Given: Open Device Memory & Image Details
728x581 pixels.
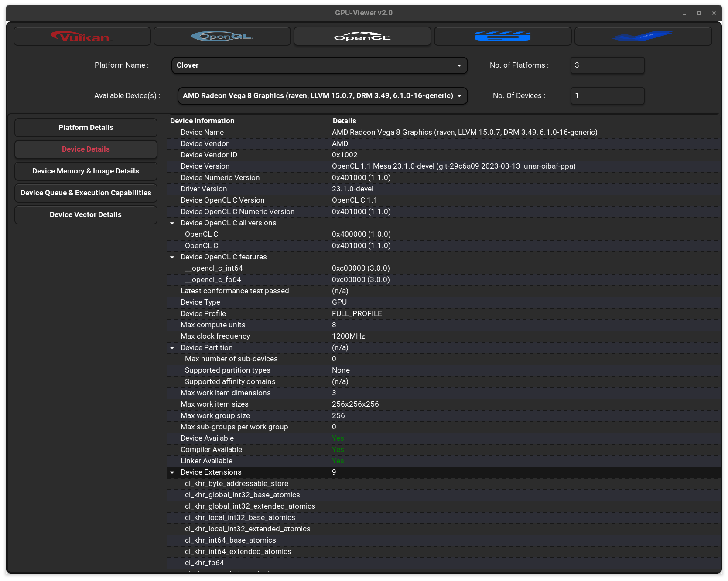Looking at the screenshot, I should tap(86, 171).
